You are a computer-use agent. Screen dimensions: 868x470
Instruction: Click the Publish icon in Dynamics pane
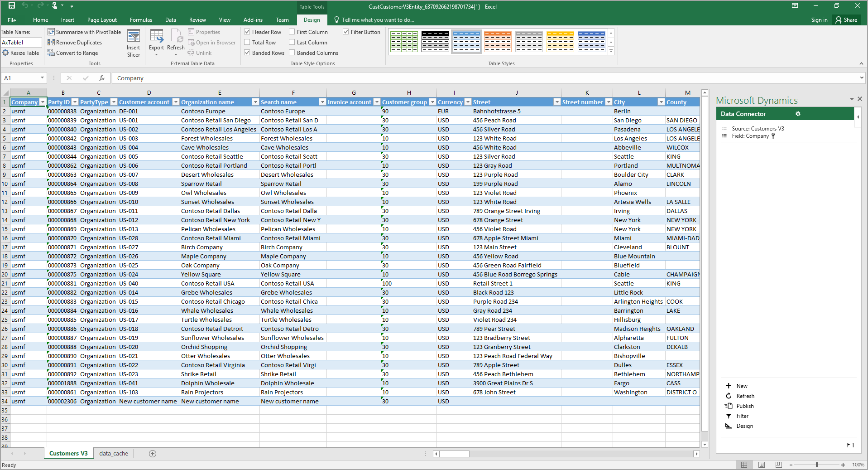[x=729, y=406]
